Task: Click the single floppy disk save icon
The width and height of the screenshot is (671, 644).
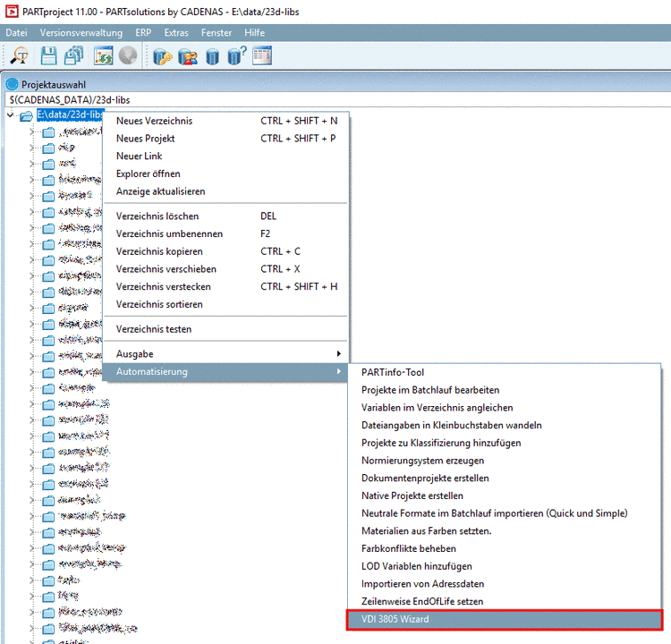Action: (48, 55)
